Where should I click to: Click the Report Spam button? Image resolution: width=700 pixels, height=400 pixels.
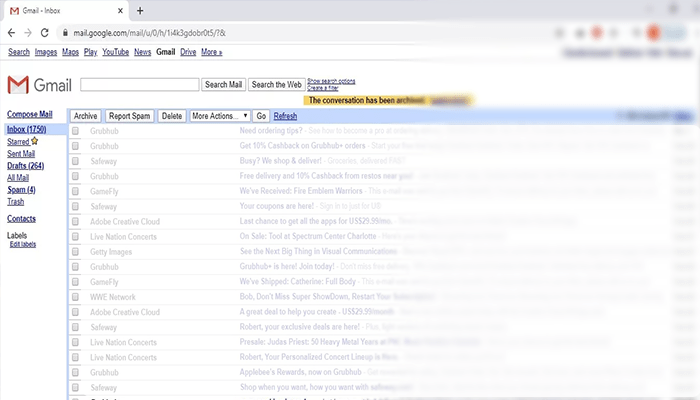(x=129, y=116)
